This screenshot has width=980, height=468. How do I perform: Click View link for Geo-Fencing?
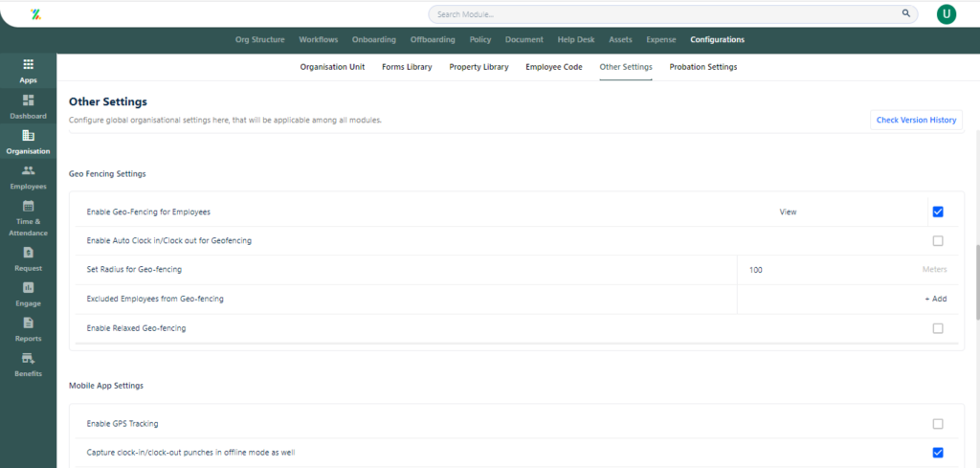(789, 212)
